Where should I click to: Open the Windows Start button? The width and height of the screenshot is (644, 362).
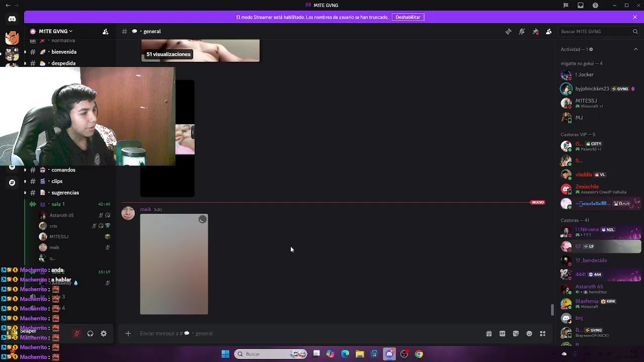pos(225,354)
